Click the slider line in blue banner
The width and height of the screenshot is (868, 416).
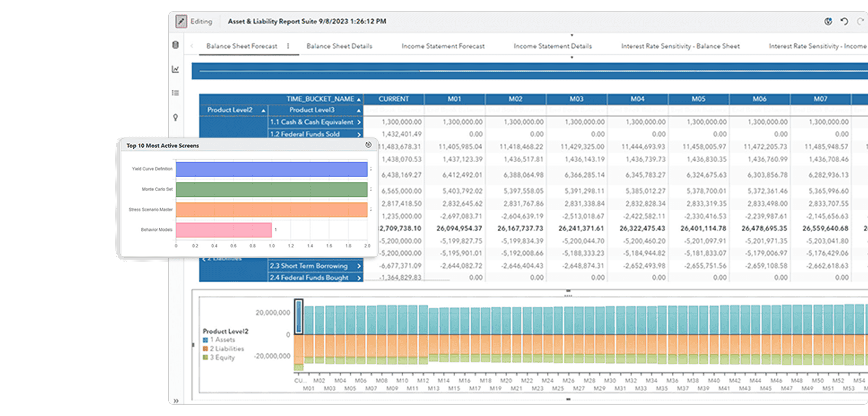click(533, 71)
